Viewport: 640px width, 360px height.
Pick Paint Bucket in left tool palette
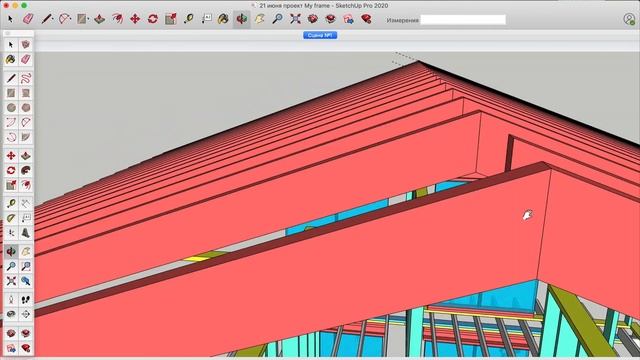[11, 60]
